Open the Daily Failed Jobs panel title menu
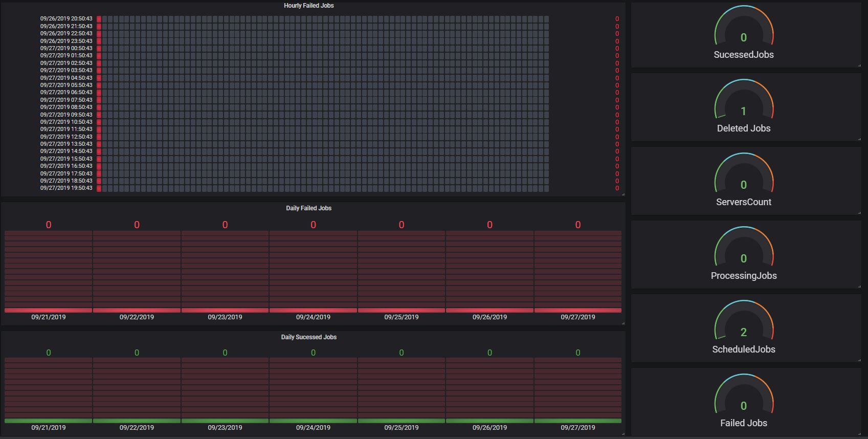 coord(308,208)
